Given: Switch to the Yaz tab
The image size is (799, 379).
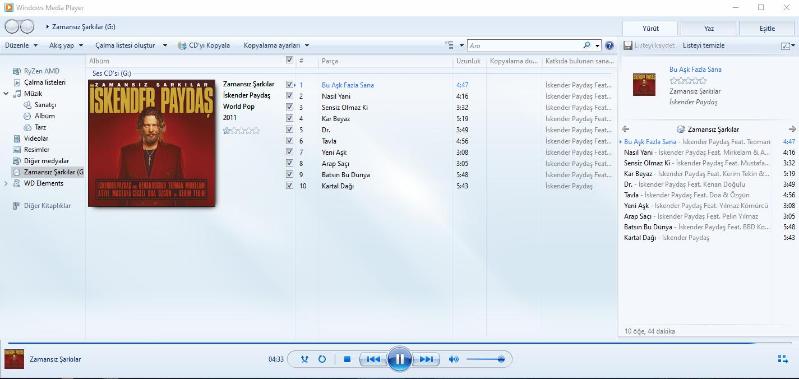Looking at the screenshot, I should 709,29.
